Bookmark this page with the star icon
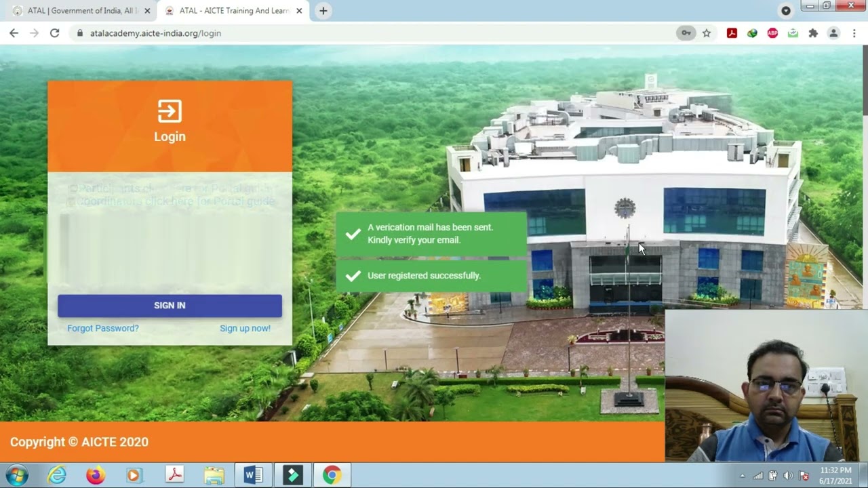Viewport: 868px width, 488px height. (707, 33)
